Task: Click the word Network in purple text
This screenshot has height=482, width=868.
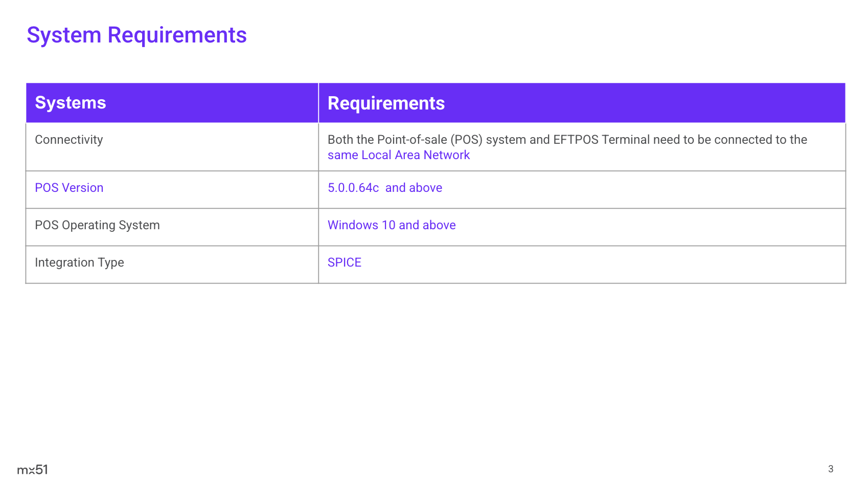Action: tap(446, 155)
